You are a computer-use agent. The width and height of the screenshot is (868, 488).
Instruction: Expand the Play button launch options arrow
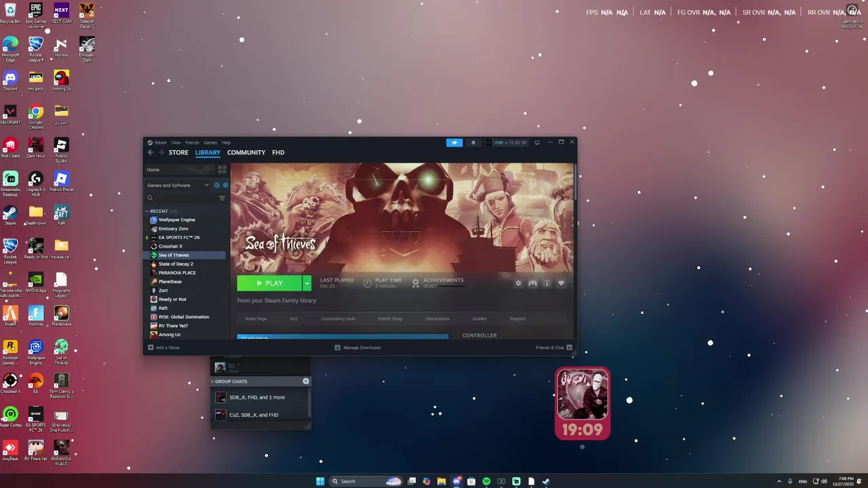coord(307,283)
